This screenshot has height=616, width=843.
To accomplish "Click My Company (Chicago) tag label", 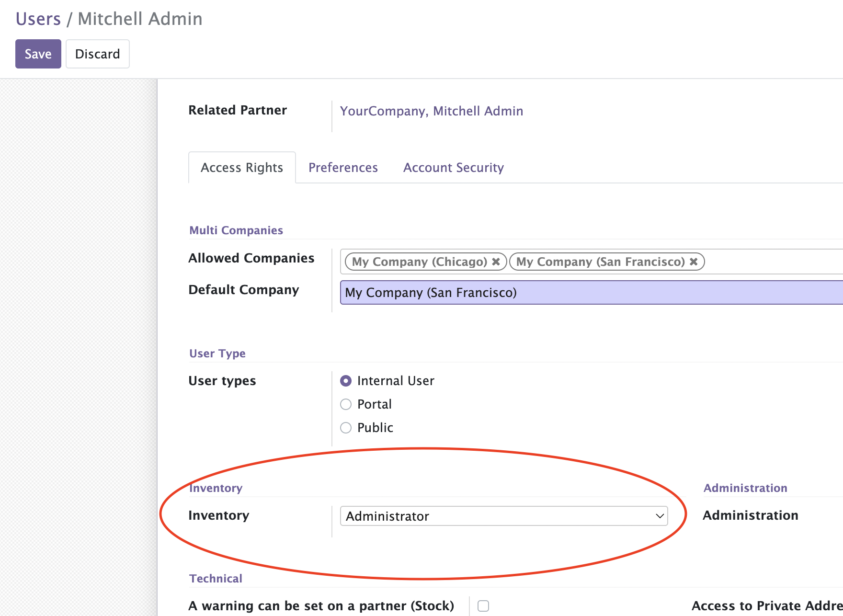I will [420, 262].
